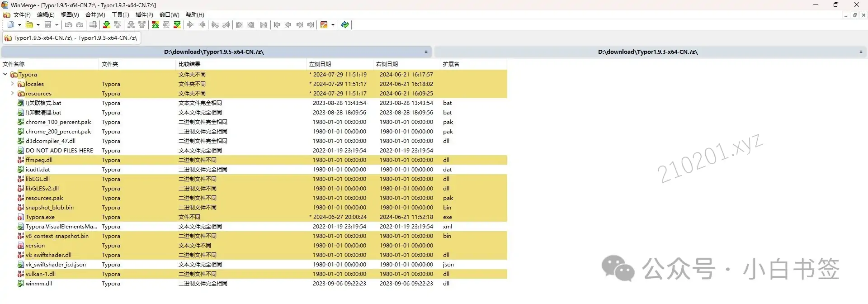Click the Redo toolbar icon
This screenshot has width=868, height=304.
80,25
